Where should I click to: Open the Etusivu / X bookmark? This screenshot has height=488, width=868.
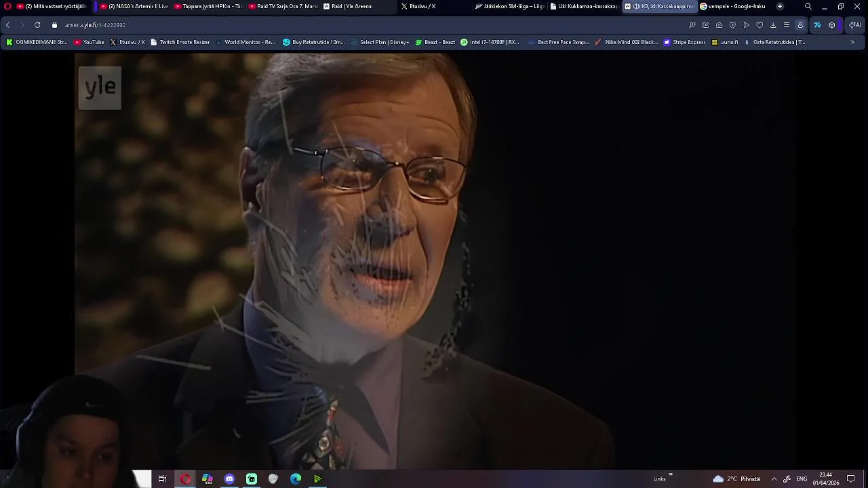click(x=127, y=42)
